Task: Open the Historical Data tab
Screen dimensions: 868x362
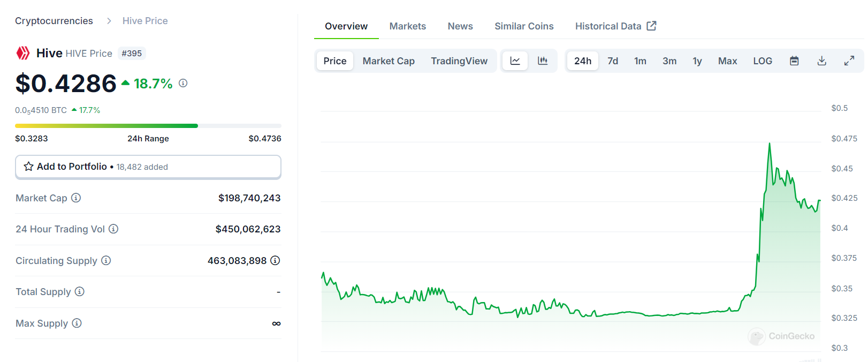Action: 615,26
